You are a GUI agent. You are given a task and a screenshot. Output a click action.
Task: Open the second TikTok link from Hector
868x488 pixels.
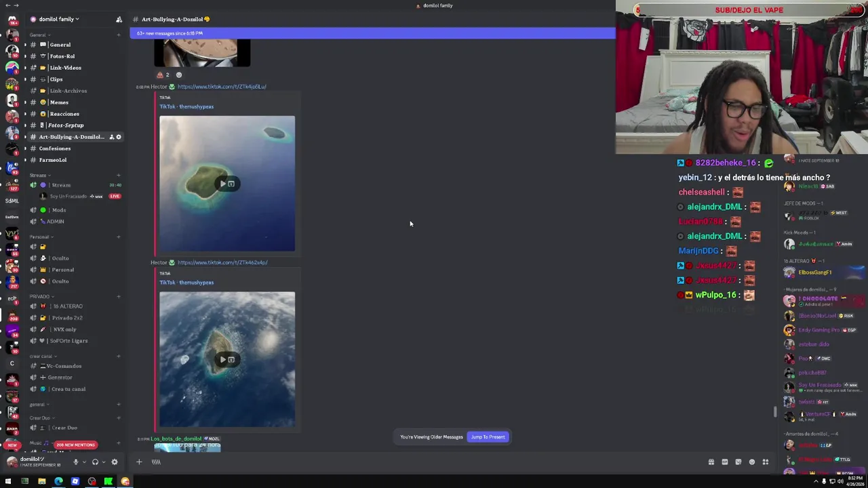click(x=222, y=262)
